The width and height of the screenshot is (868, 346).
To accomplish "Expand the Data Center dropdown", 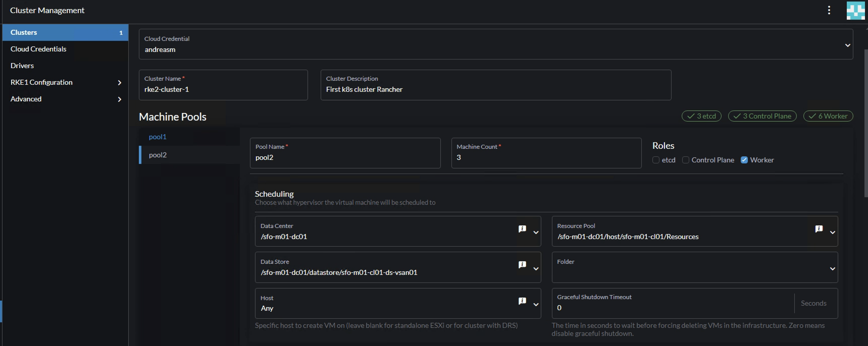I will tap(536, 232).
